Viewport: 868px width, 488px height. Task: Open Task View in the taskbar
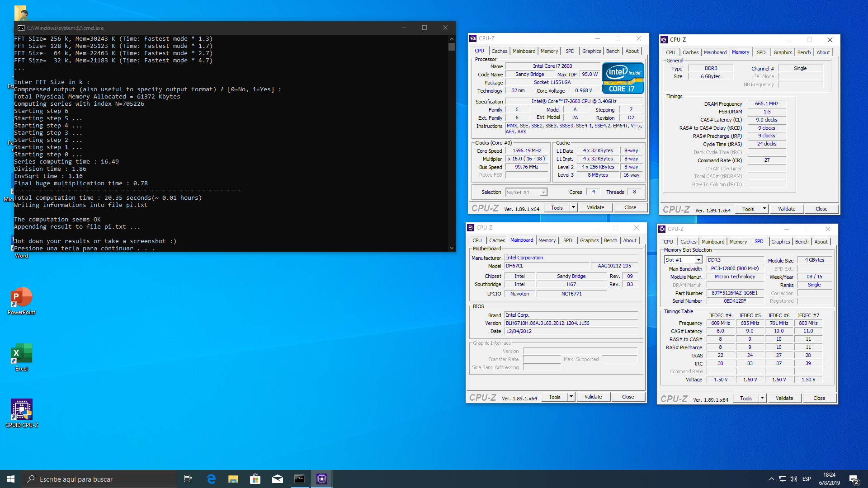(x=188, y=479)
